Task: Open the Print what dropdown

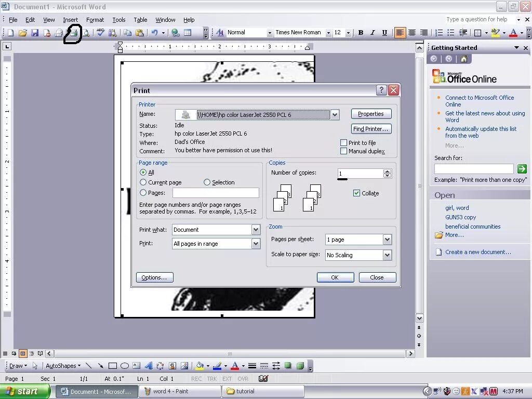Action: (256, 230)
